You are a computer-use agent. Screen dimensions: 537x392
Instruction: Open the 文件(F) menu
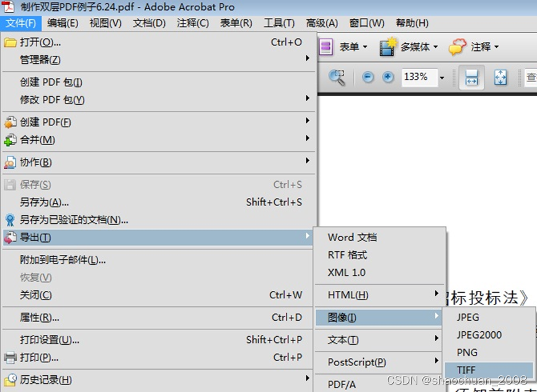[x=21, y=24]
